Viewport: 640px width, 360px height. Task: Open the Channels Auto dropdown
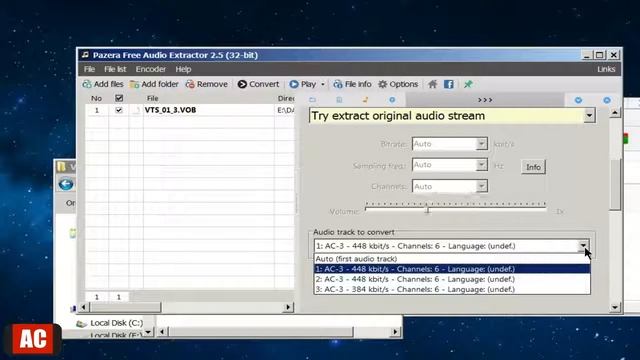[x=482, y=186]
